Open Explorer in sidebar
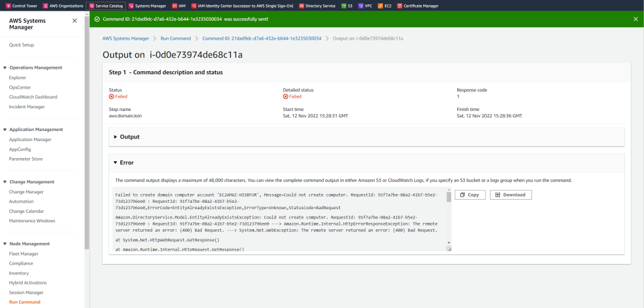The height and width of the screenshot is (308, 644). [18, 77]
